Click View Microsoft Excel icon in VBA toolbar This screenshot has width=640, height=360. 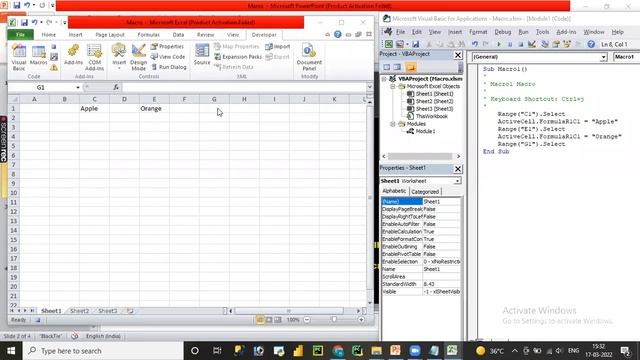pos(389,44)
